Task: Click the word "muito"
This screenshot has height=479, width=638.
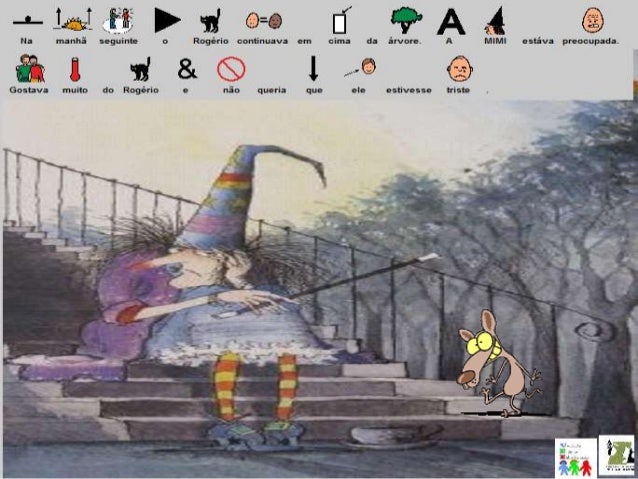Action: (75, 90)
